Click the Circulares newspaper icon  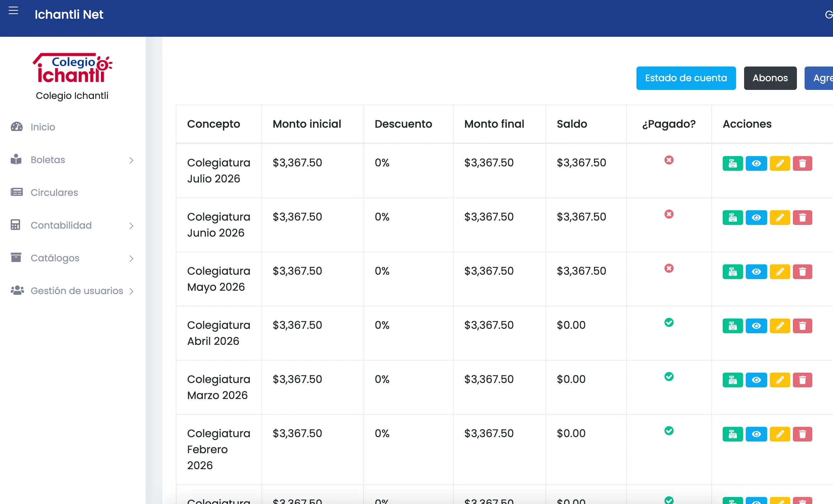click(17, 192)
